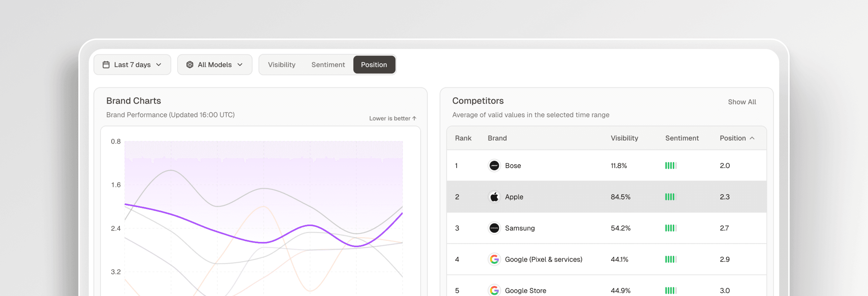Sort by Sentiment column header

682,138
